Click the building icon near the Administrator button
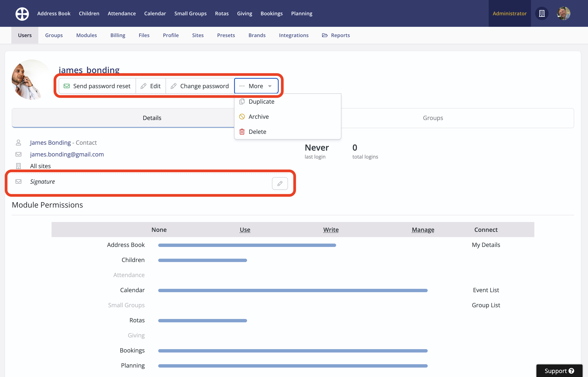The height and width of the screenshot is (377, 588). pyautogui.click(x=542, y=13)
